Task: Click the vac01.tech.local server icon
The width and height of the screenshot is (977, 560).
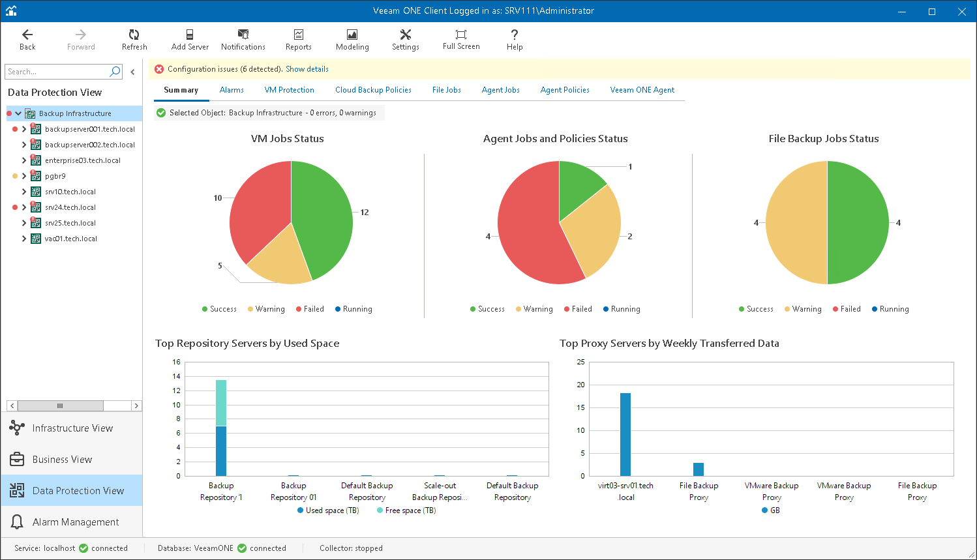Action: point(36,239)
